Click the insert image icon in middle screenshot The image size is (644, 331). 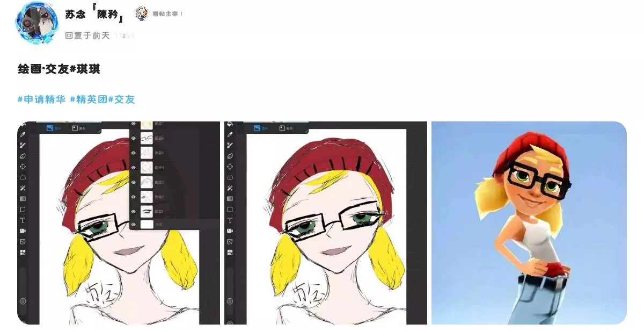tap(230, 242)
